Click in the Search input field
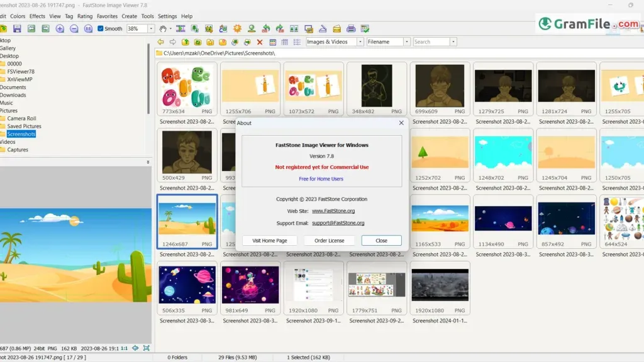 pos(431,42)
